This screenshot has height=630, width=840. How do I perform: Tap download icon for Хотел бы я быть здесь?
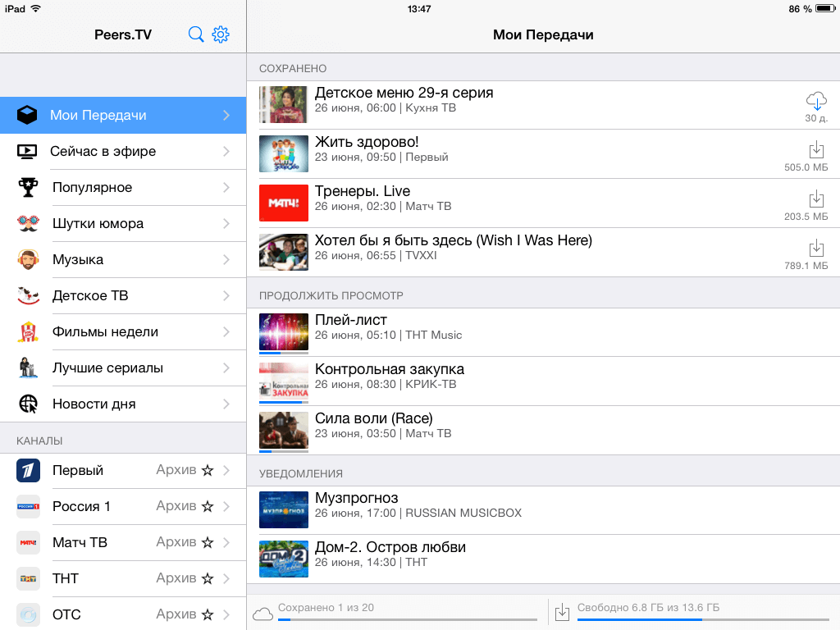tap(816, 249)
